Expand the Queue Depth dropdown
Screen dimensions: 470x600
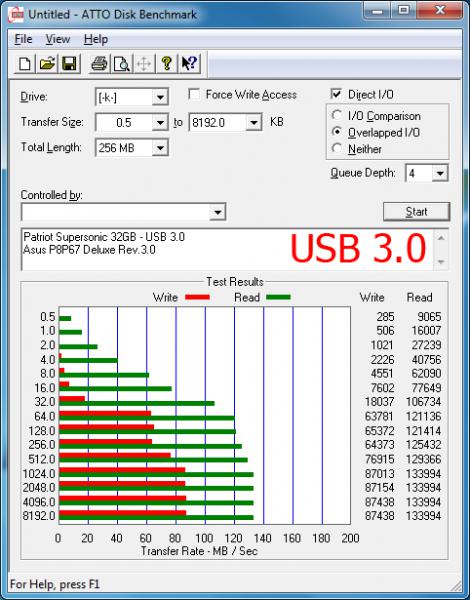(x=440, y=173)
